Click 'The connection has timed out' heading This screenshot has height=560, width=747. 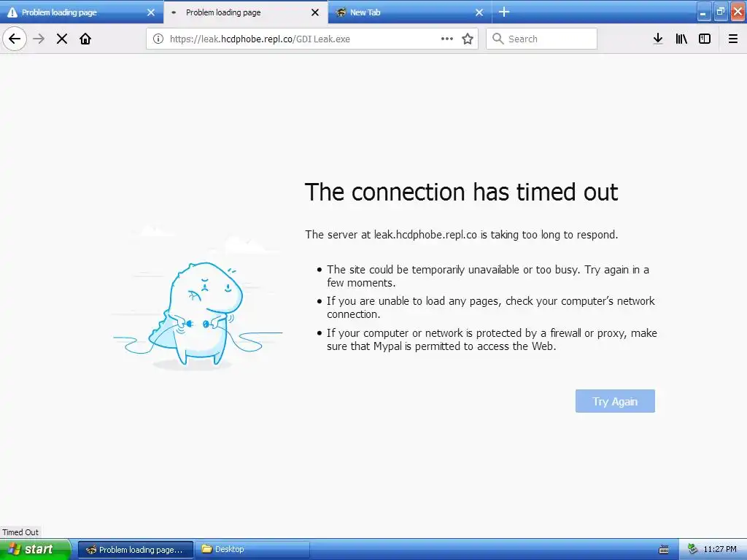[x=461, y=192]
